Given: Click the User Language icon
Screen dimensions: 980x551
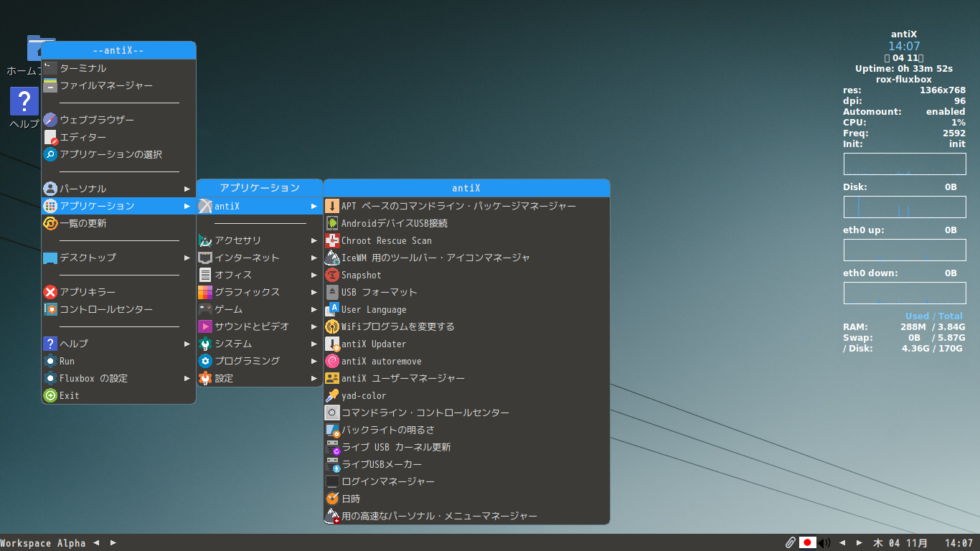Looking at the screenshot, I should click(x=332, y=309).
